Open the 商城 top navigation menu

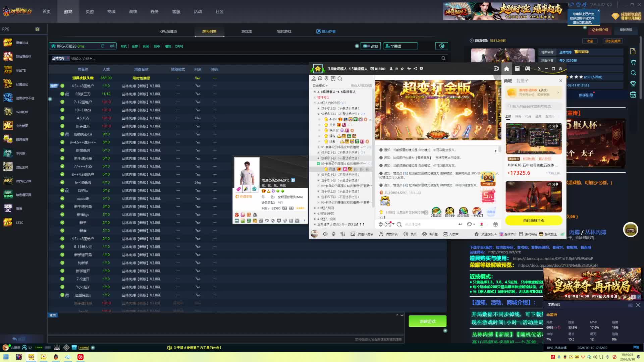click(x=111, y=12)
